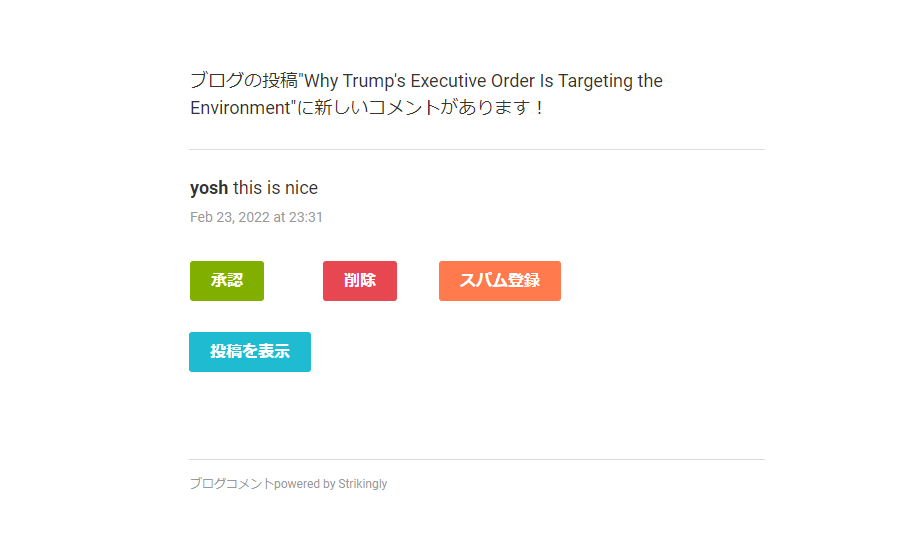Click the blog title "Why Trump's Executive Order"
The width and height of the screenshot is (900, 551).
tap(419, 81)
